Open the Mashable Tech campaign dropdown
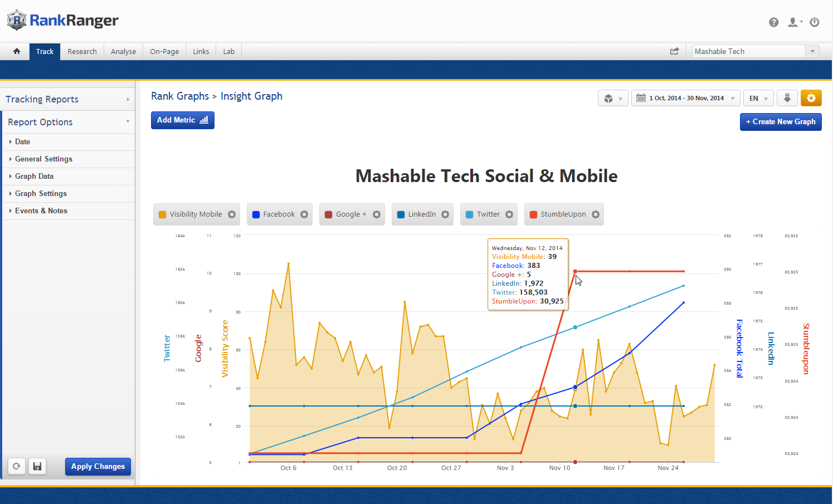 tap(756, 51)
